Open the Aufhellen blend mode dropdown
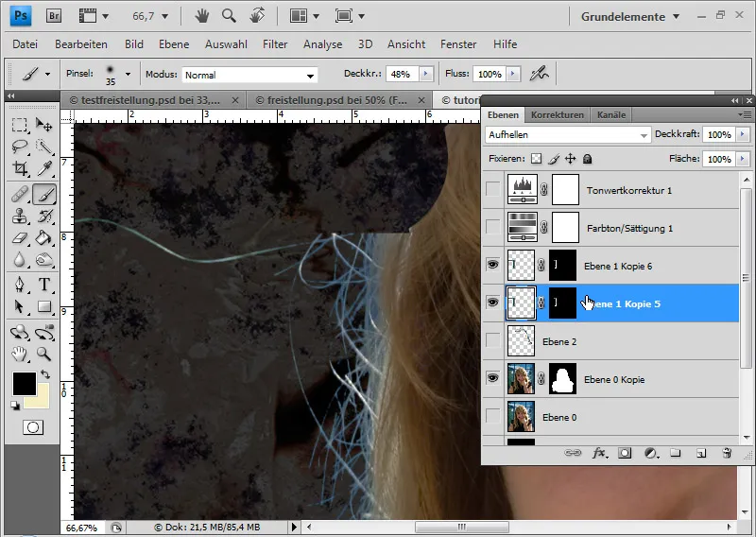The height and width of the screenshot is (537, 756). [568, 134]
